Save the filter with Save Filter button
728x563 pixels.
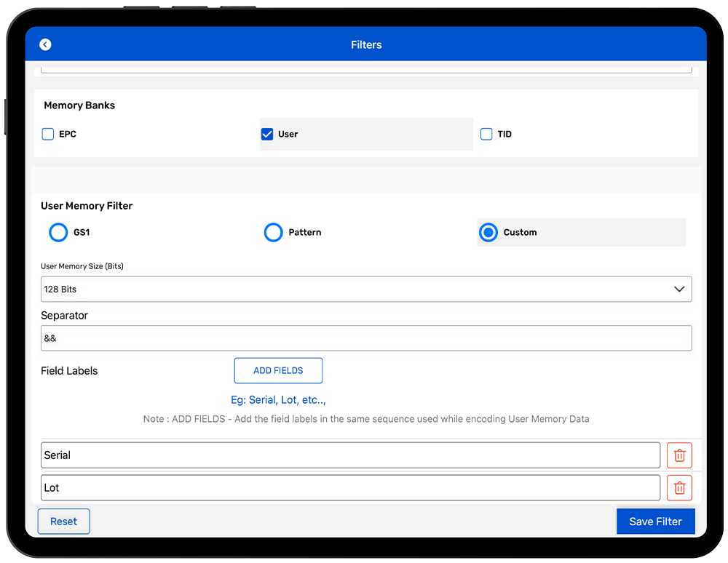tap(655, 522)
